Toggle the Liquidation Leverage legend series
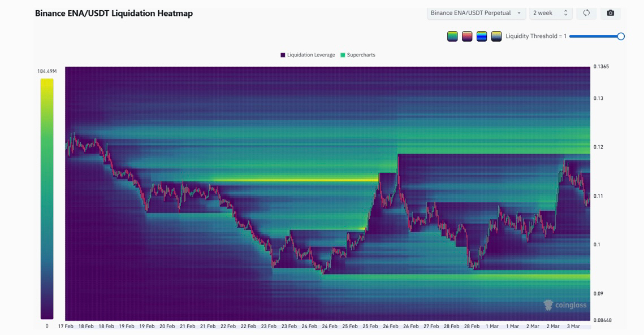This screenshot has height=335, width=644. pos(308,55)
